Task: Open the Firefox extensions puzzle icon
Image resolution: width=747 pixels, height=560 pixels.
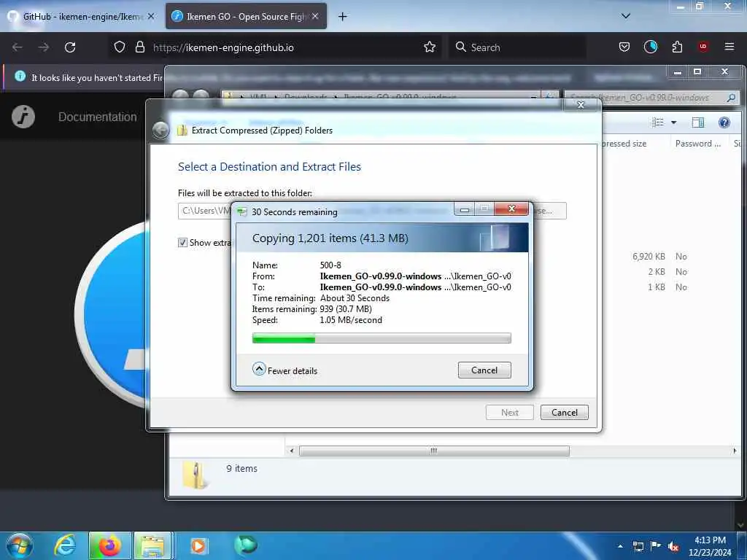Action: coord(677,47)
